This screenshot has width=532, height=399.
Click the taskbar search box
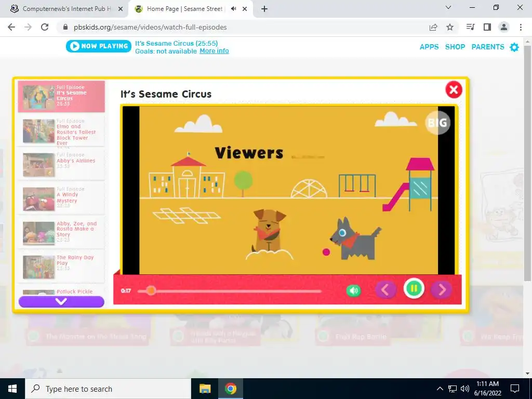pos(108,389)
